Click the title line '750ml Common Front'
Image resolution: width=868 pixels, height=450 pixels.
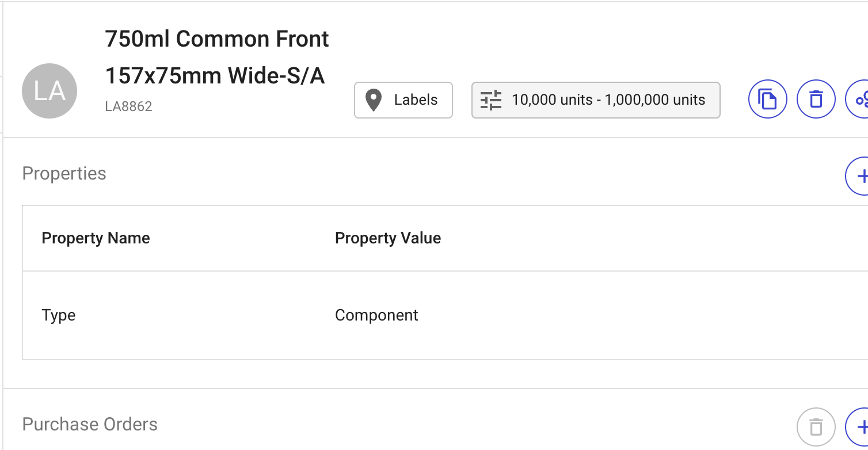click(217, 39)
